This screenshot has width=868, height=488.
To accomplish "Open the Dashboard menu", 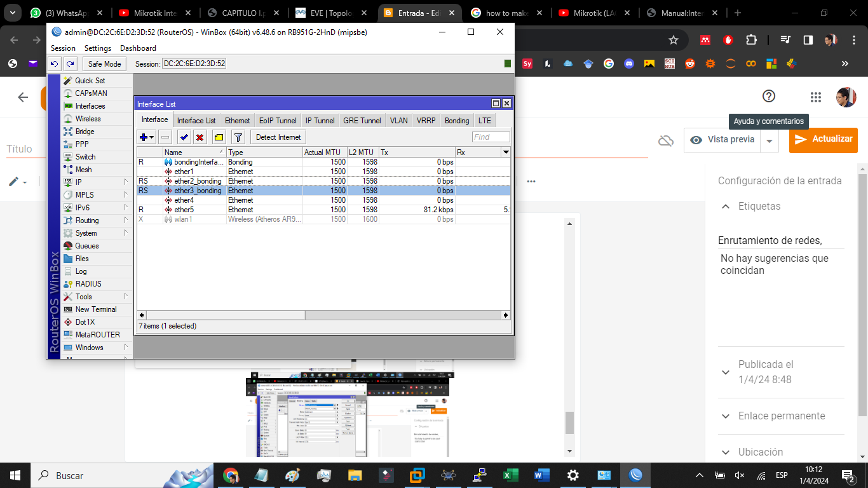I will pos(138,48).
